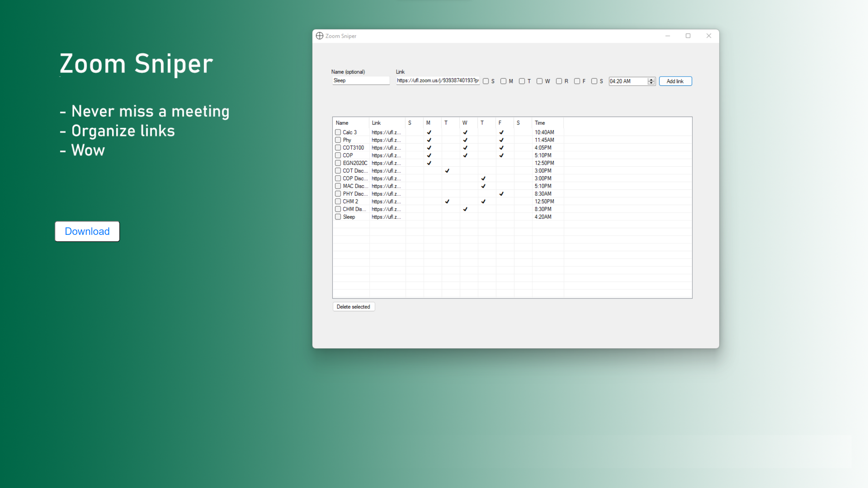Click Delete selected button
Screen dimensions: 868x488
tap(353, 307)
